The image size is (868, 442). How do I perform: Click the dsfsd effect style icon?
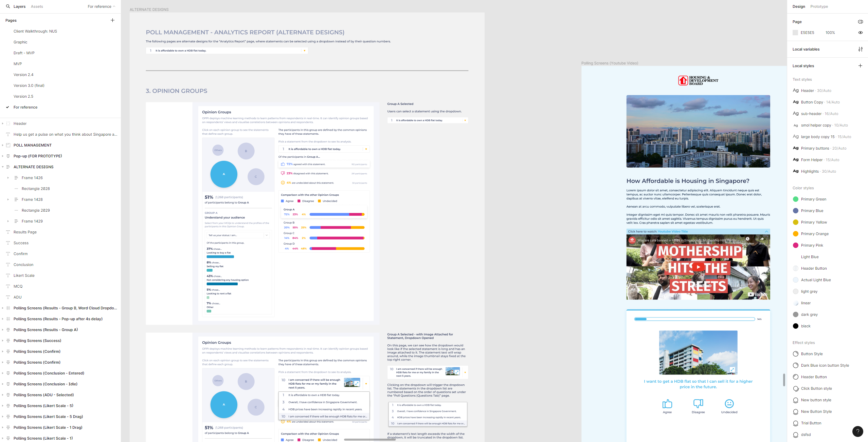[795, 435]
